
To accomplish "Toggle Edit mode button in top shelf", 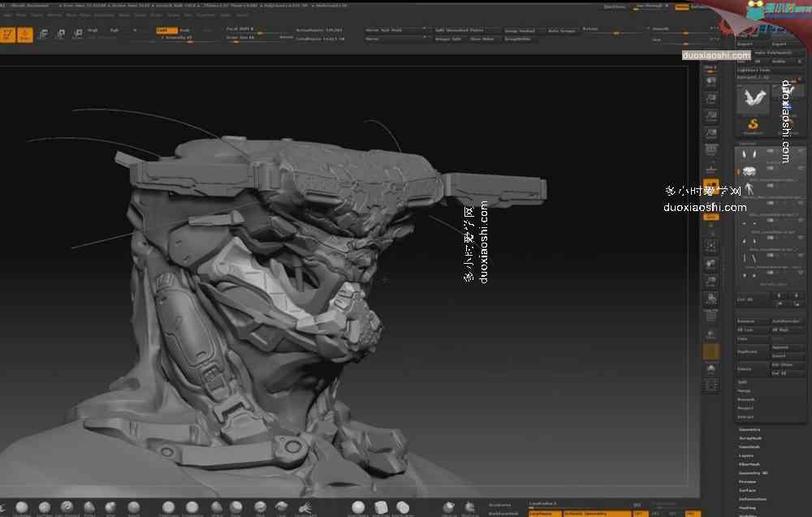I will point(8,35).
